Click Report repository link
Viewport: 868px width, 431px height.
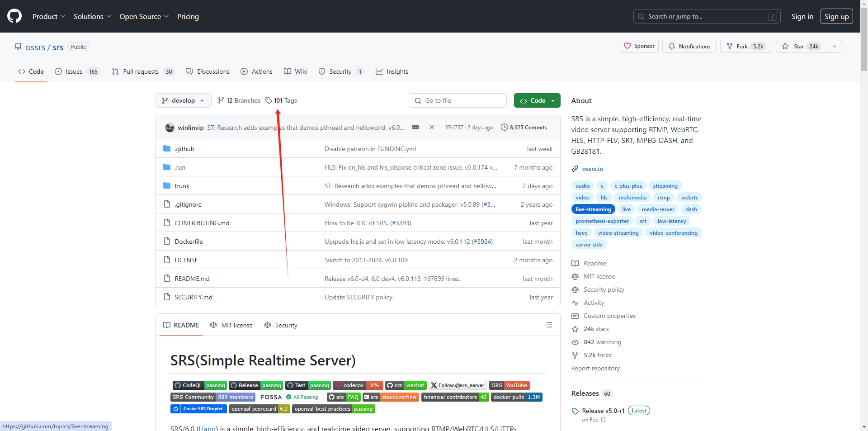click(x=595, y=368)
